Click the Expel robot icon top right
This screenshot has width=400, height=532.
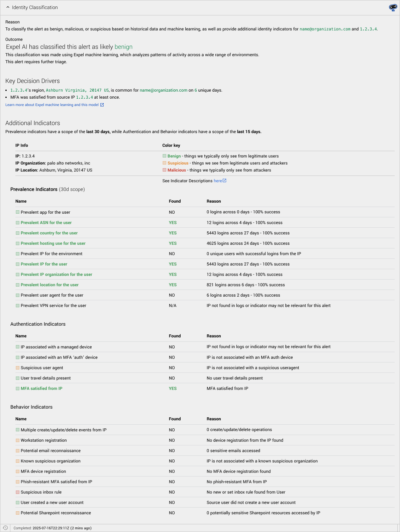tap(393, 8)
